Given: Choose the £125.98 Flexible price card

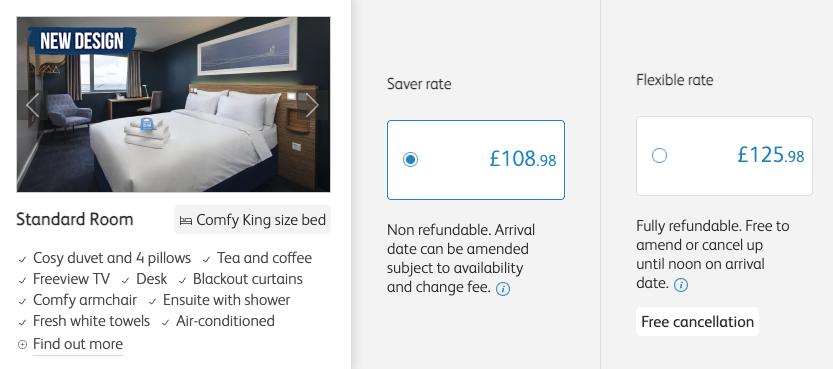Looking at the screenshot, I should [724, 156].
